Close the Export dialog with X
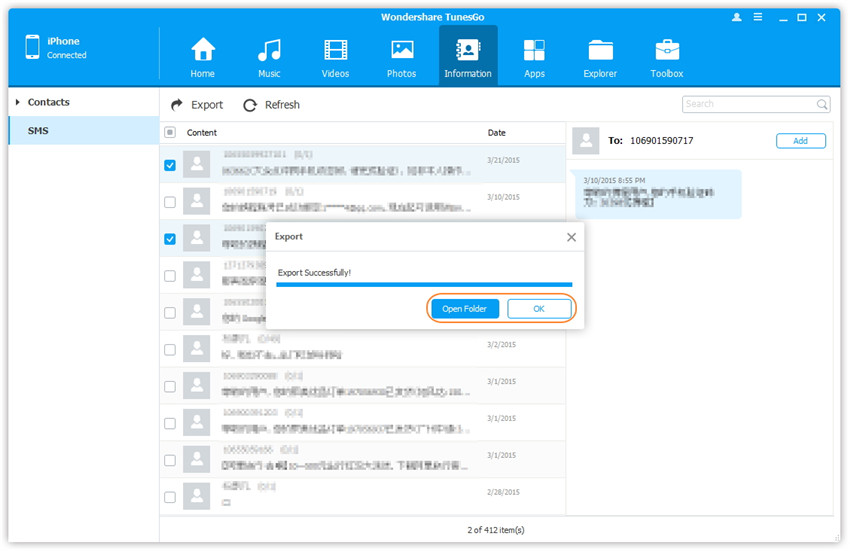Viewport: 850px width, 551px height. [x=571, y=237]
